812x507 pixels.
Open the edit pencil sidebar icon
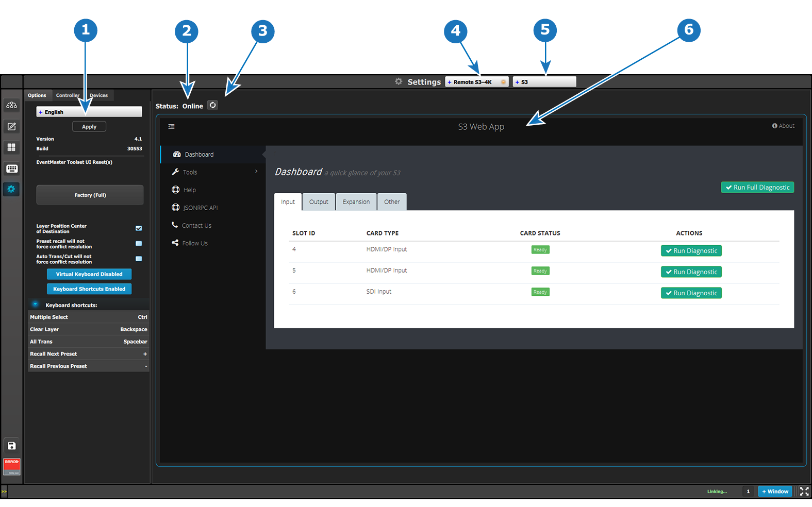pos(11,126)
